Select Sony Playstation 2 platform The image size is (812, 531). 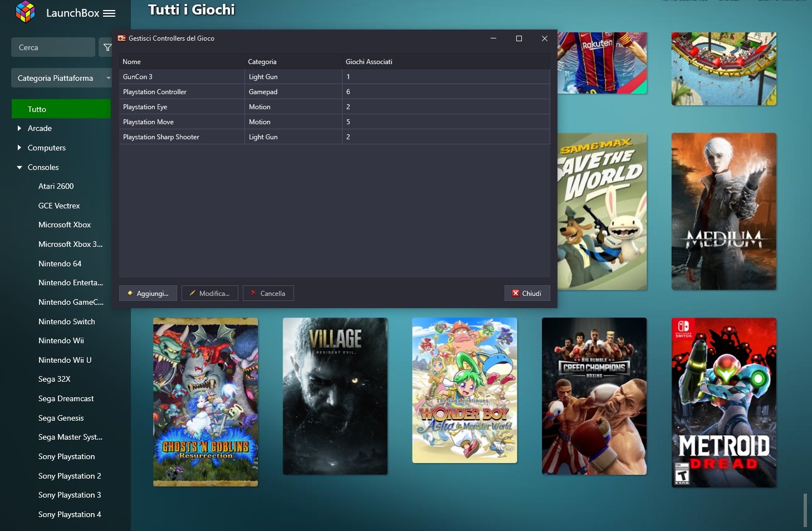click(x=70, y=476)
